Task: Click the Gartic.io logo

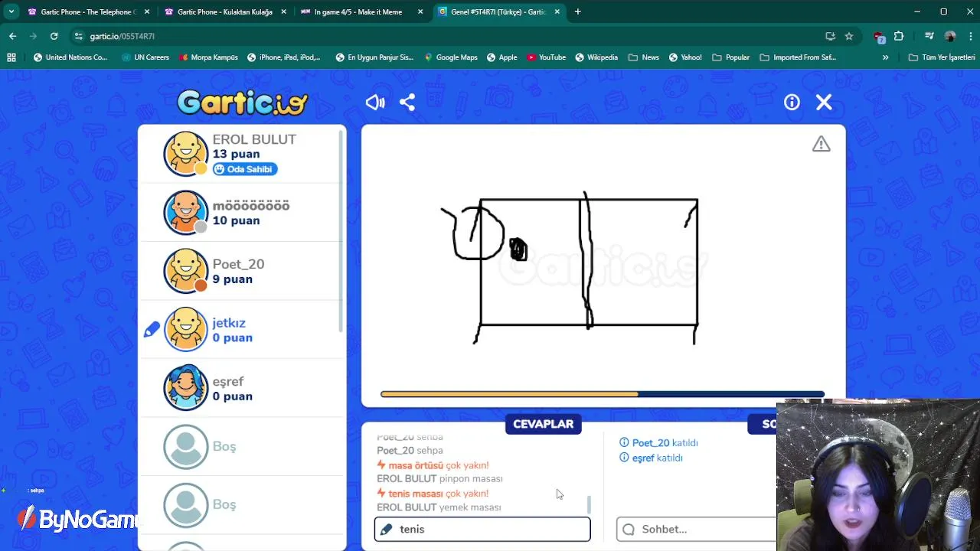Action: [242, 102]
